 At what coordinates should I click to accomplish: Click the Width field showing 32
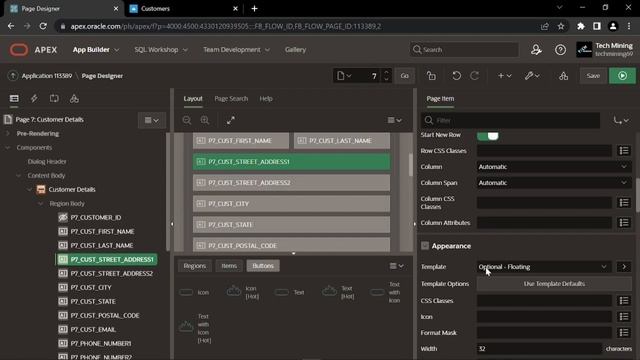539,349
